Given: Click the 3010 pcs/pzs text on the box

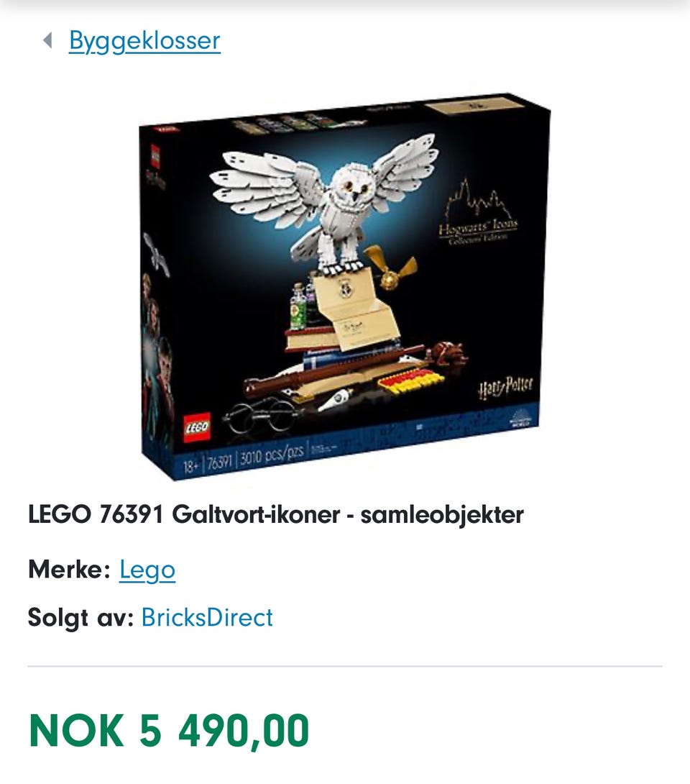Looking at the screenshot, I should click(271, 455).
